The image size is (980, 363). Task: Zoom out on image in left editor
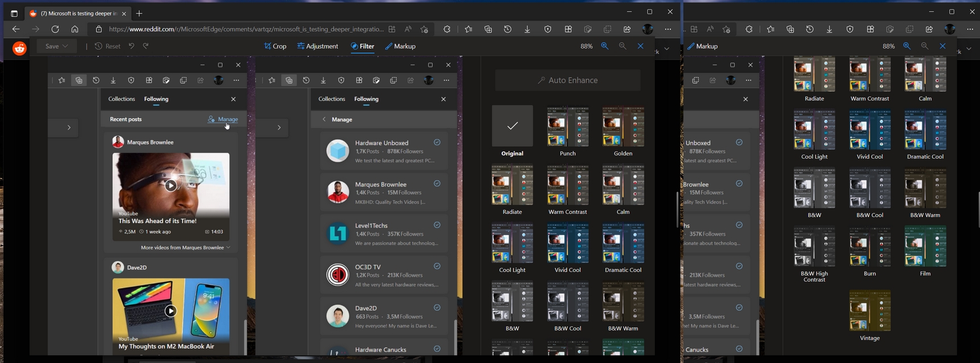tap(623, 46)
